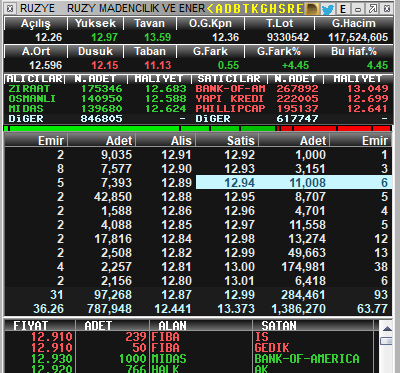Click the T.Lot header

(279, 23)
